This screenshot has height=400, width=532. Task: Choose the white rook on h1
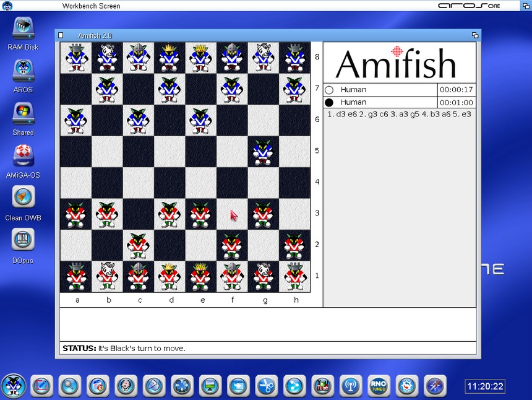pos(294,277)
